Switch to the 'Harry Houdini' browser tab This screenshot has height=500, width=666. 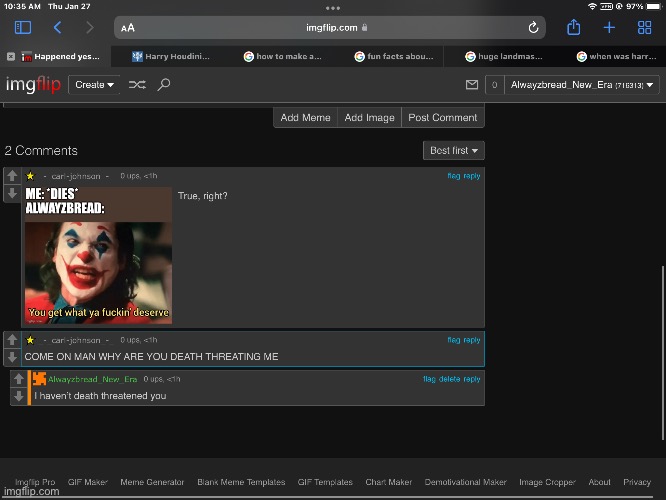(171, 57)
